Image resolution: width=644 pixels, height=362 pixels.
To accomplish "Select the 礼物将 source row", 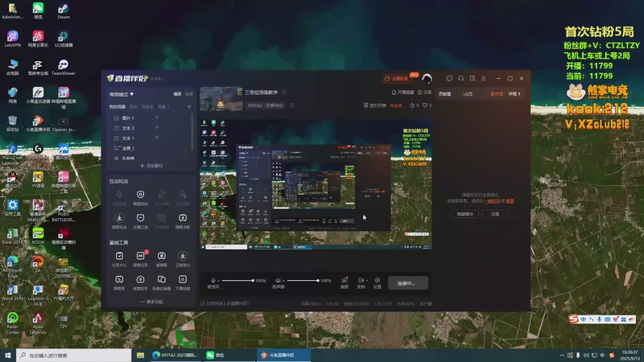I will coord(149,158).
